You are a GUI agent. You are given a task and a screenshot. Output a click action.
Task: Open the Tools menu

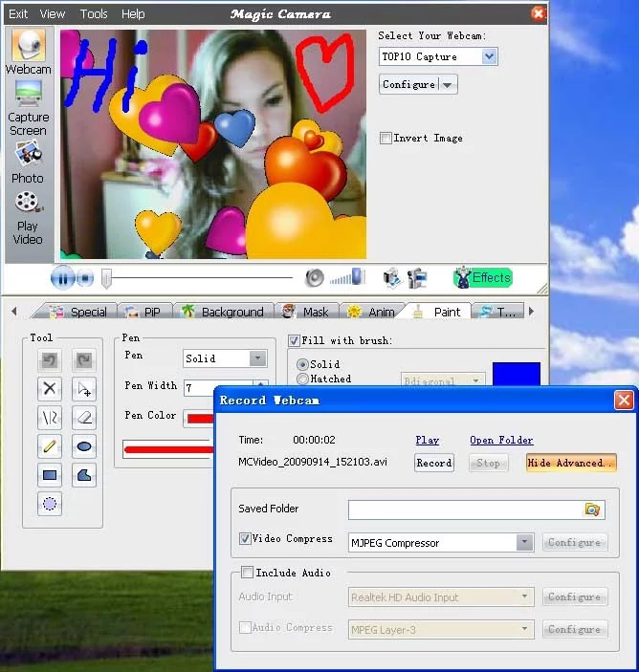point(94,14)
